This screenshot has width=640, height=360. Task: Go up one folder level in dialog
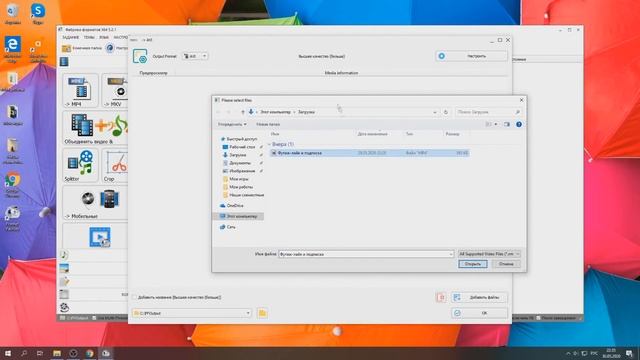[x=242, y=112]
